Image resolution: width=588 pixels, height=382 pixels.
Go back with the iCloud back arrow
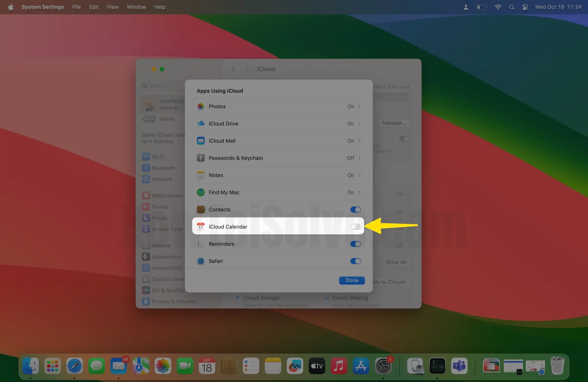[233, 69]
